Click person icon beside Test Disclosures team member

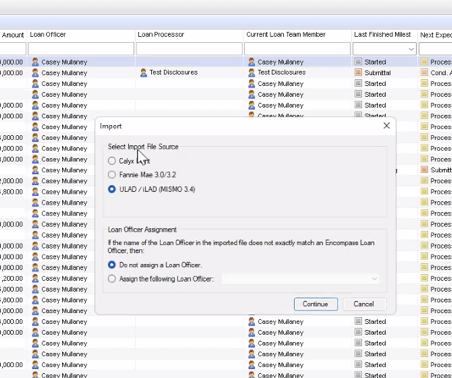click(x=252, y=73)
